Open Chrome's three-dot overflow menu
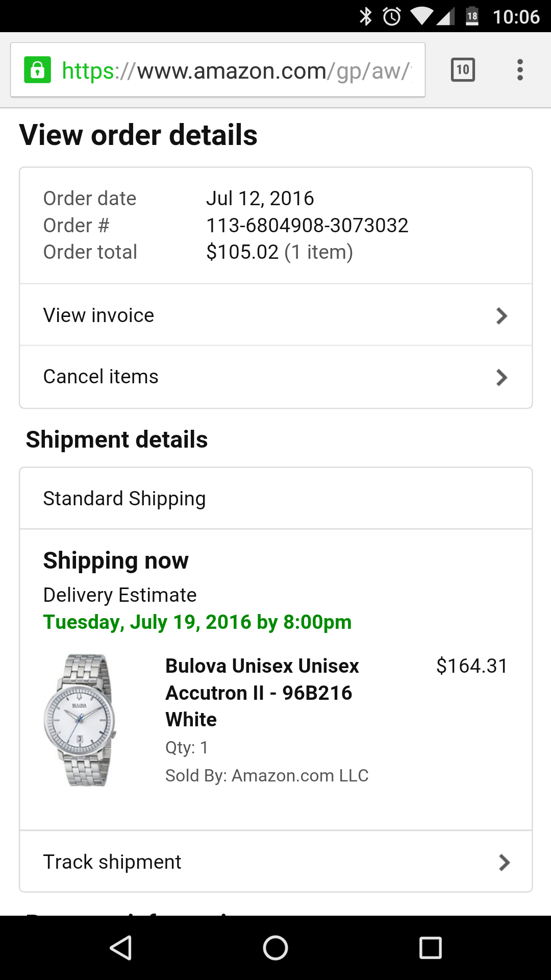Screen dimensions: 551x980 click(x=520, y=70)
